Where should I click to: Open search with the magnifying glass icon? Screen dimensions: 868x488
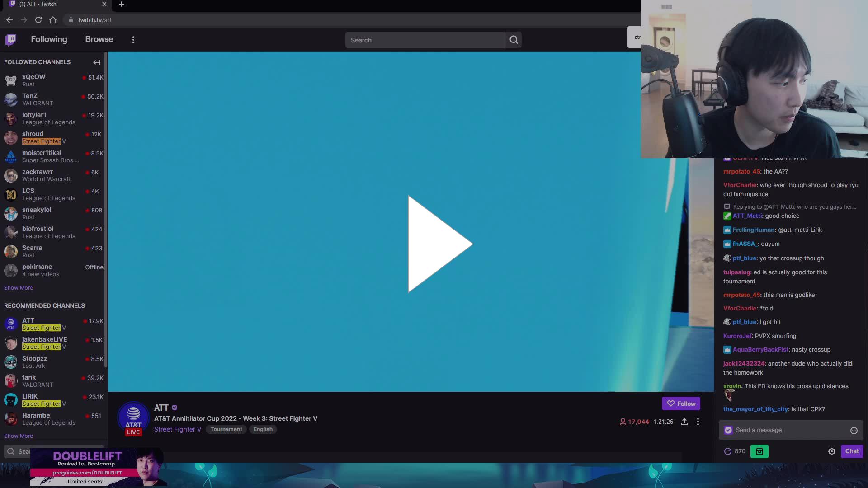514,40
